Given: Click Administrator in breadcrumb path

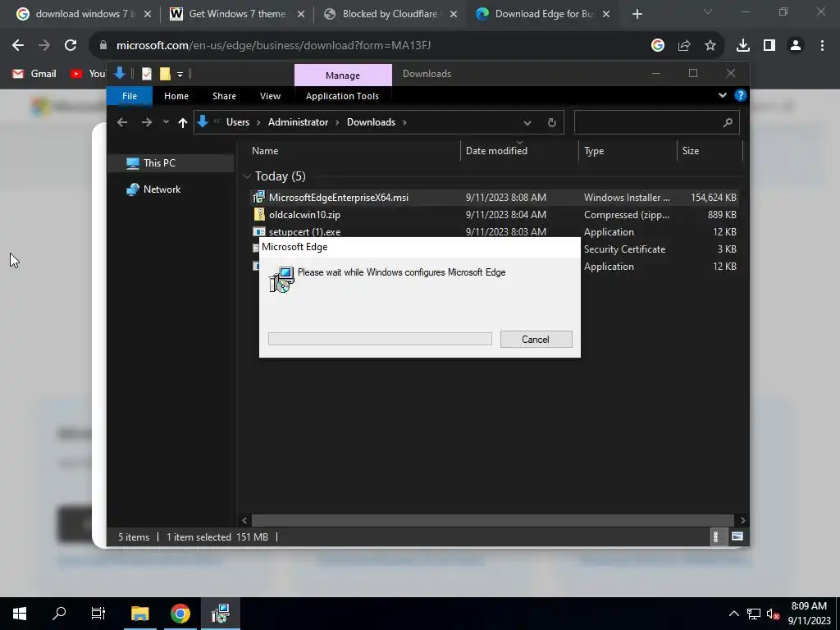Looking at the screenshot, I should pos(298,122).
